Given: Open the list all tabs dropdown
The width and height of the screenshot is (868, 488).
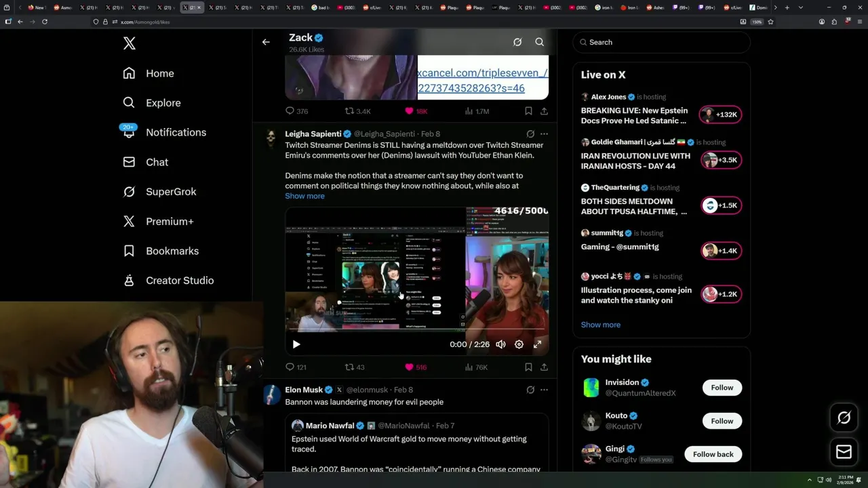Looking at the screenshot, I should pos(801,7).
